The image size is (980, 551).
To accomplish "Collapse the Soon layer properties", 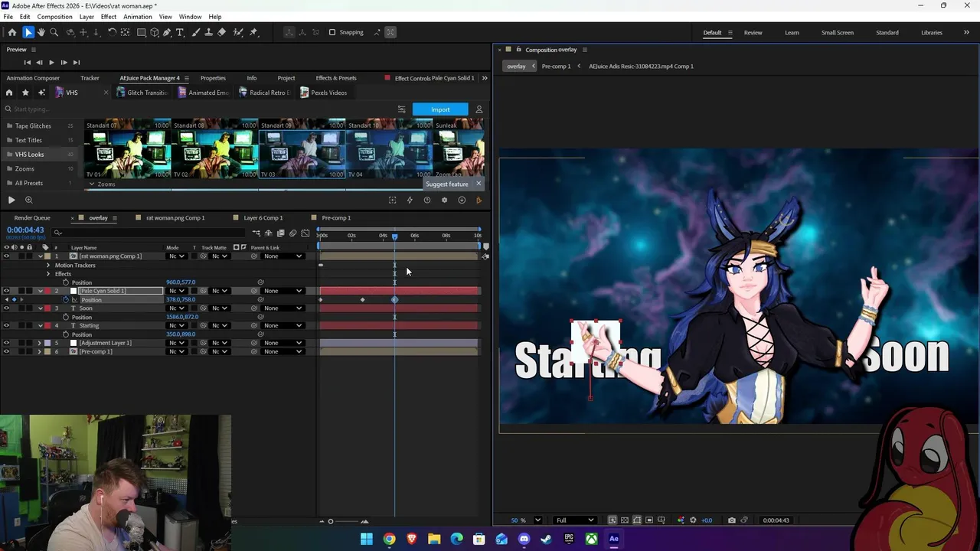I will 40,308.
